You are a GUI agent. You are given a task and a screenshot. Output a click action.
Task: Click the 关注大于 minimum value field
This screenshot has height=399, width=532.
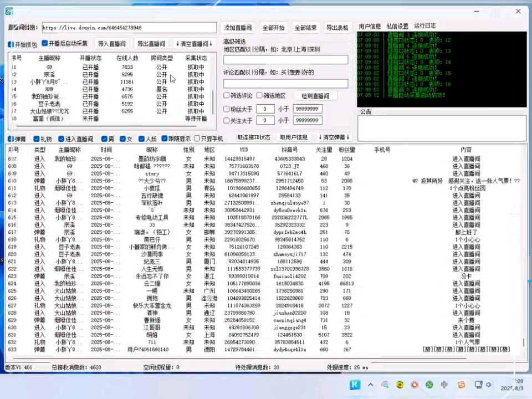pos(265,120)
